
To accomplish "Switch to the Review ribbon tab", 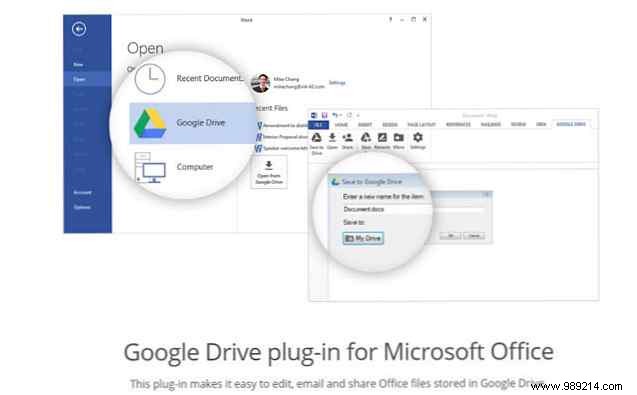I will pos(518,125).
